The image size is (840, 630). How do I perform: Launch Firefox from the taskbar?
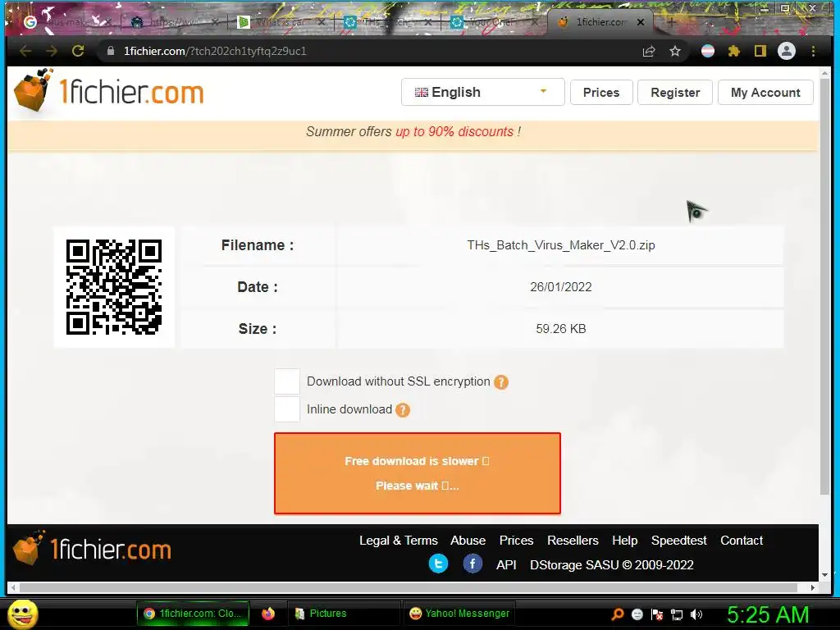tap(268, 614)
